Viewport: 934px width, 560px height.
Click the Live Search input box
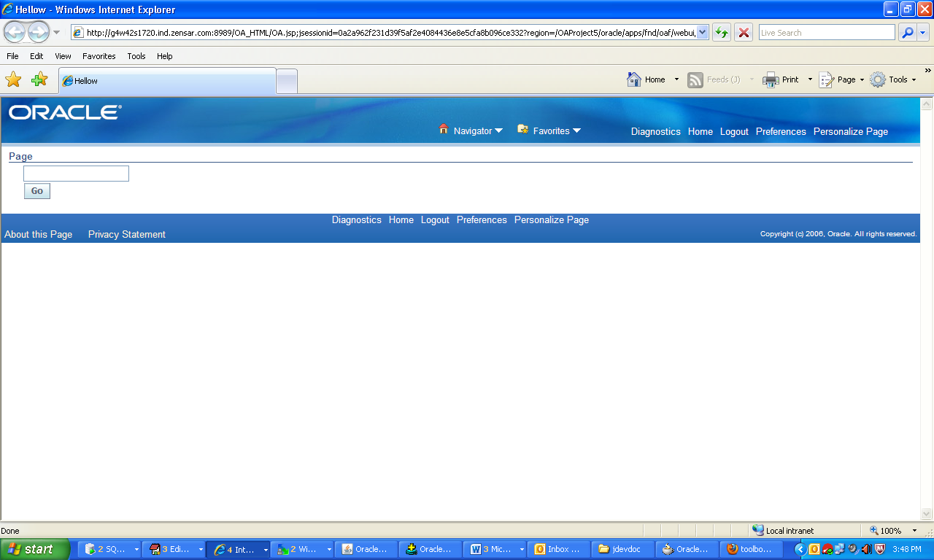(827, 32)
